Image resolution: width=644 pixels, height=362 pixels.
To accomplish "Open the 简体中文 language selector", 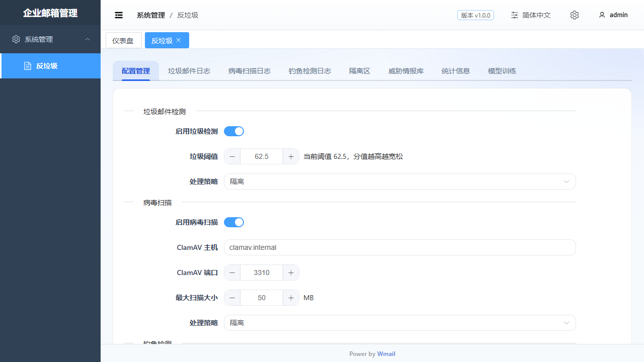I will click(x=531, y=15).
